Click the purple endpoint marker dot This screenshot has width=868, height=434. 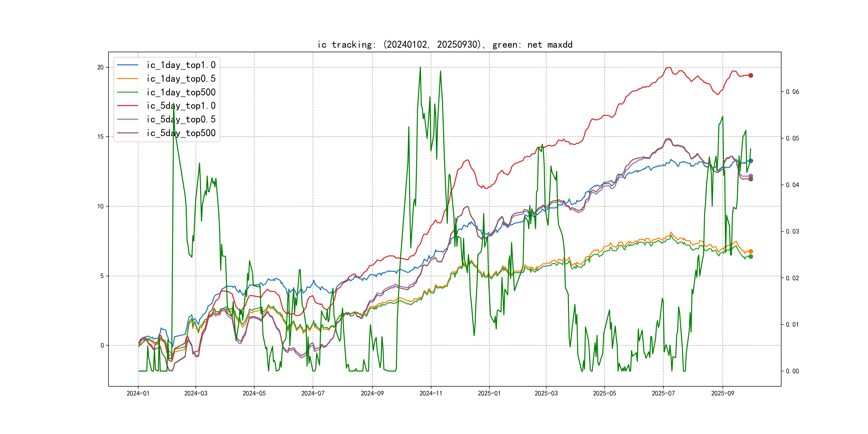click(x=751, y=176)
